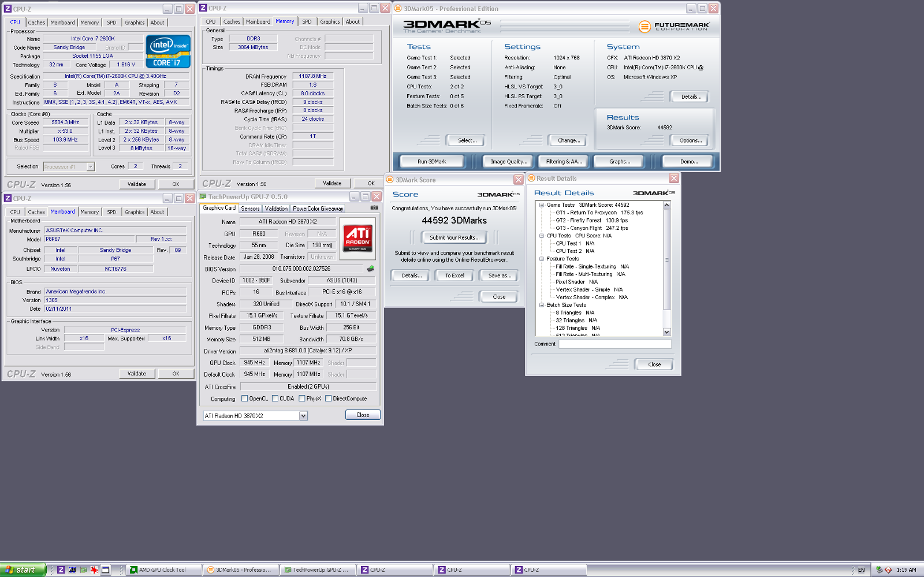Click the GPU-Z screenshot camera icon

tap(374, 207)
